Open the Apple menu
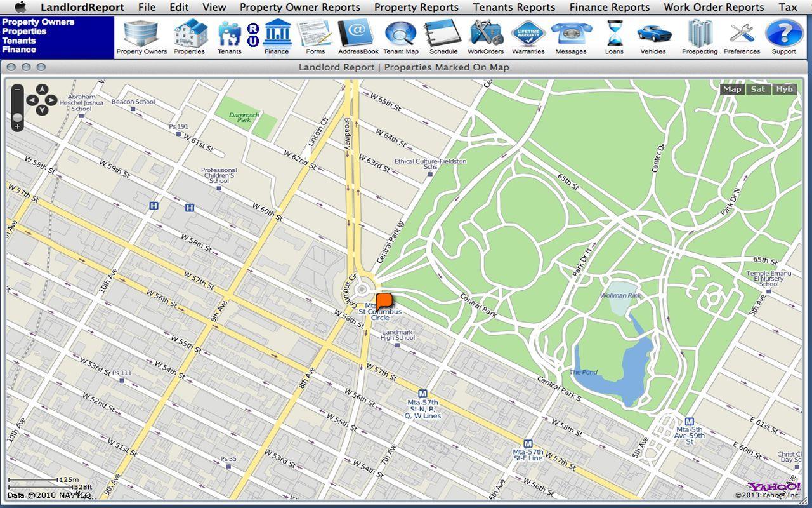The height and width of the screenshot is (508, 812). (x=20, y=7)
